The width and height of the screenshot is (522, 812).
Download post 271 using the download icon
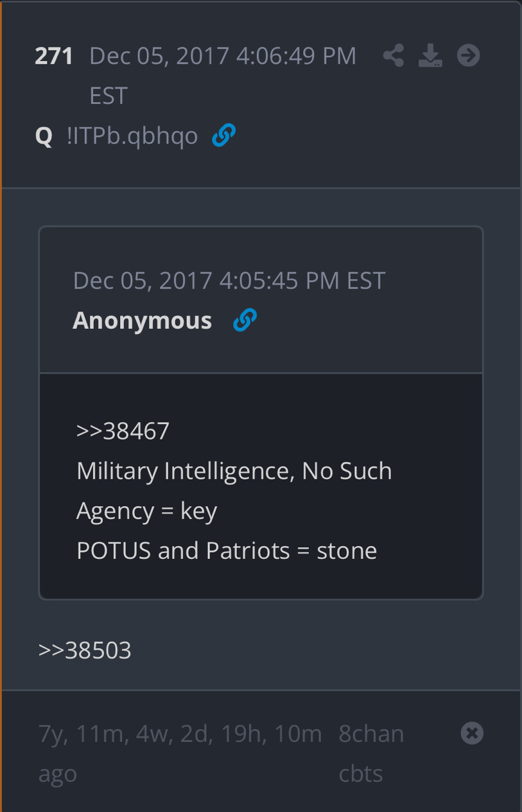tap(430, 56)
